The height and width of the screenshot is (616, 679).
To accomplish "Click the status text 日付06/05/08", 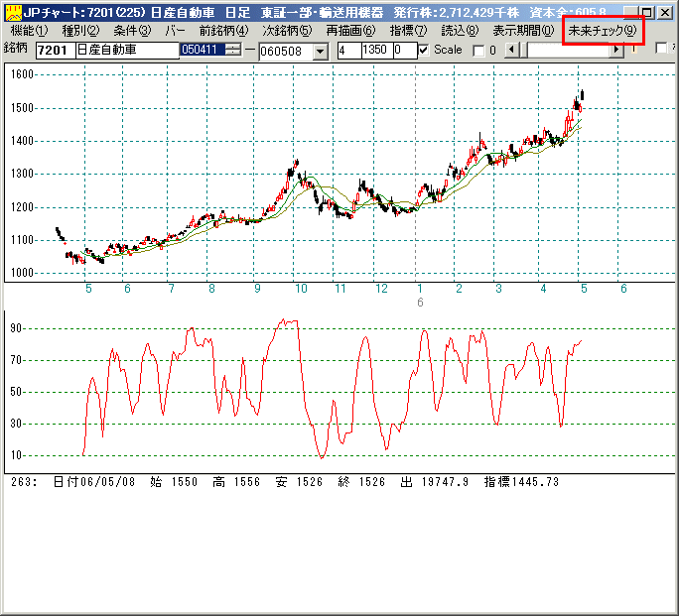I will pyautogui.click(x=94, y=481).
